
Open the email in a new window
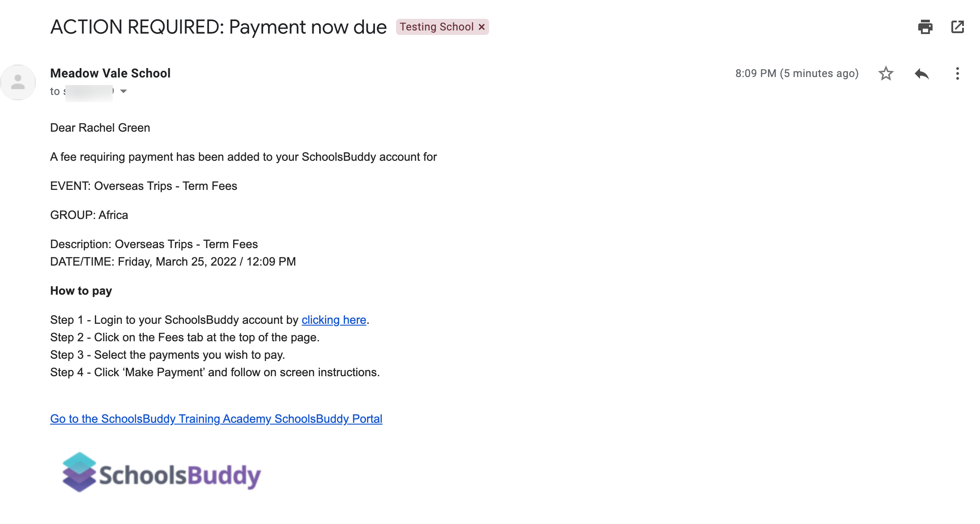coord(957,27)
